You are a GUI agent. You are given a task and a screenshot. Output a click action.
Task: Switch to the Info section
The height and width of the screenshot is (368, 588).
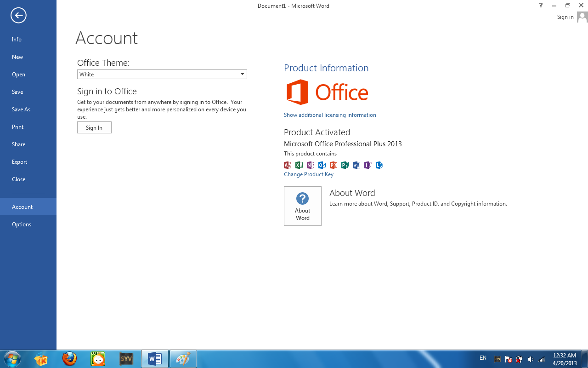[x=17, y=40]
